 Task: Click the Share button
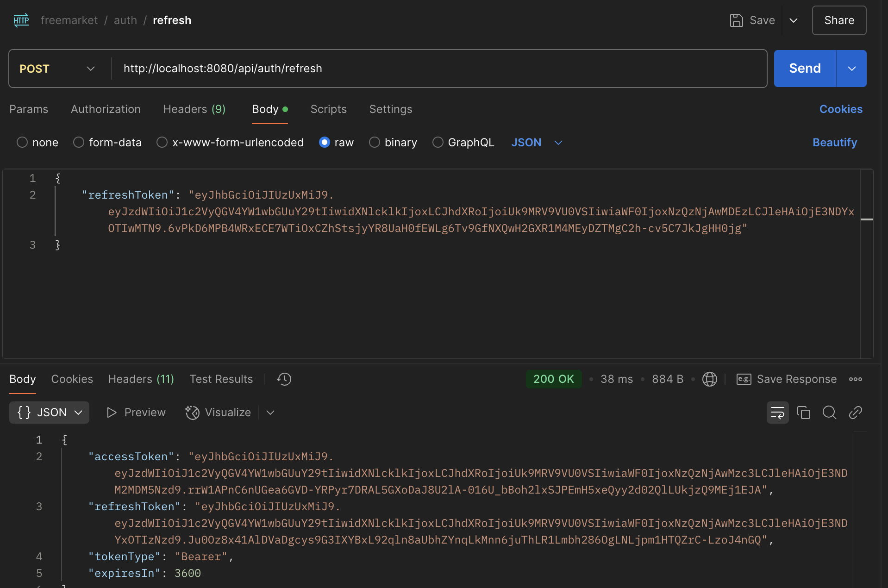(x=839, y=20)
